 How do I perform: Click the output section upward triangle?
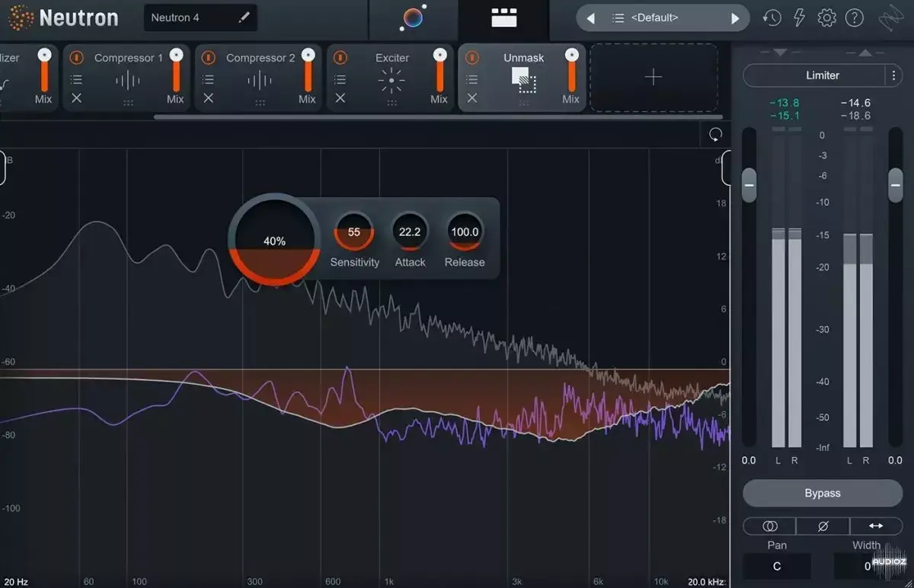point(865,53)
